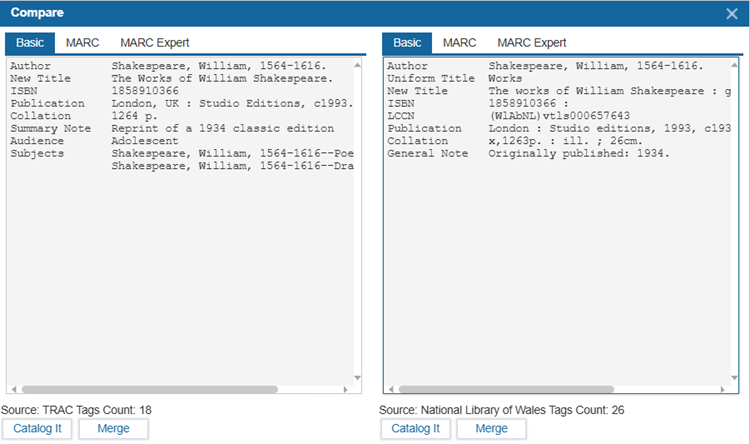This screenshot has width=750, height=444.
Task: Open MARC Expert tab in National Library pane
Action: [x=531, y=43]
